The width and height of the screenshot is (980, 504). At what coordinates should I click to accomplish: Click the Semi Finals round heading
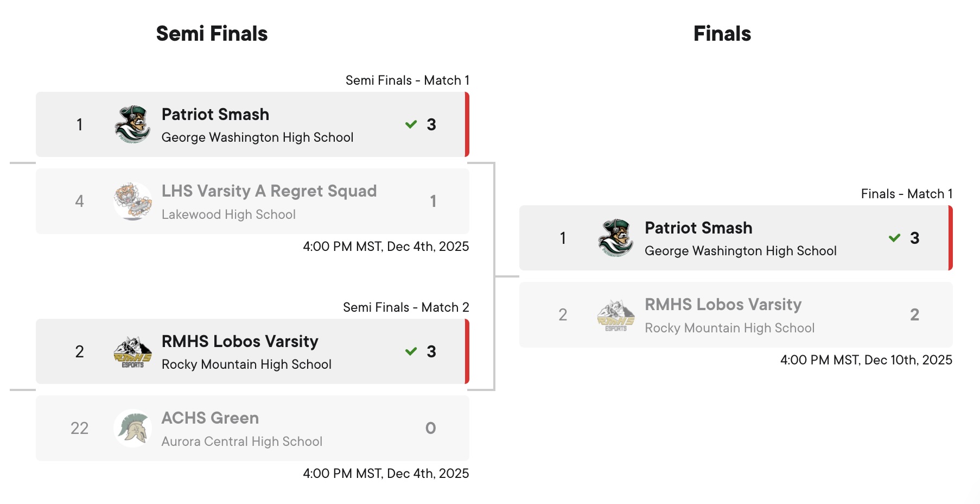tap(212, 34)
